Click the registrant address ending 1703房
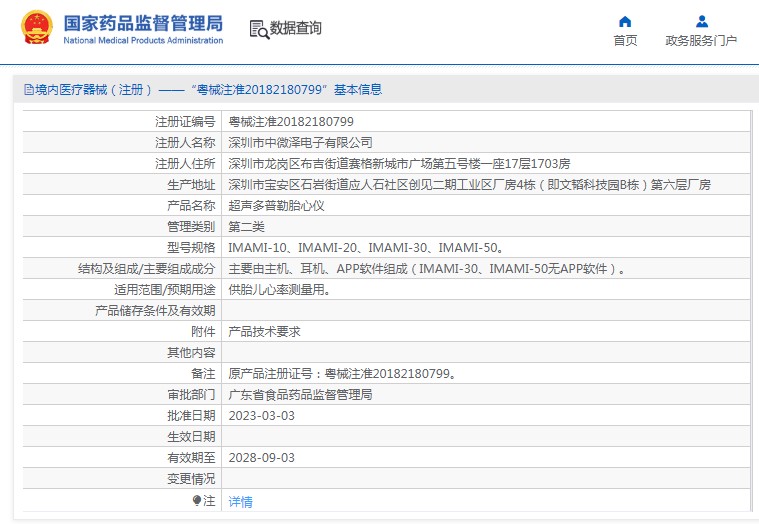Screen dimensions: 759x524 (399, 164)
